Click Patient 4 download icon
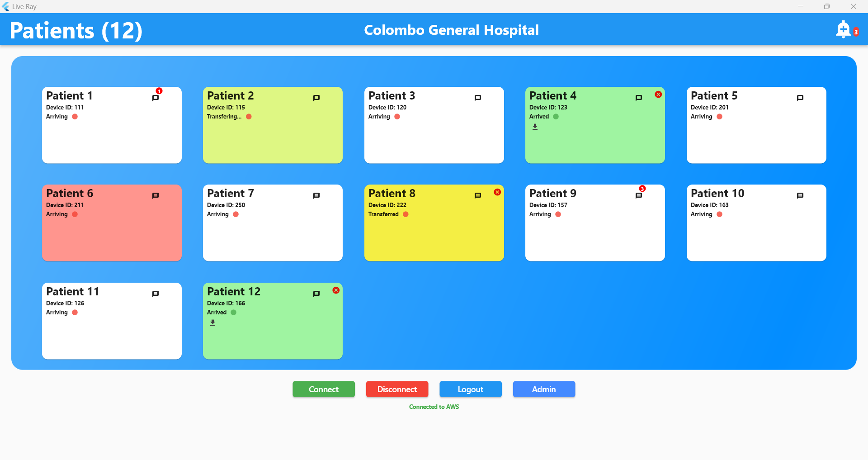This screenshot has height=460, width=868. 535,127
